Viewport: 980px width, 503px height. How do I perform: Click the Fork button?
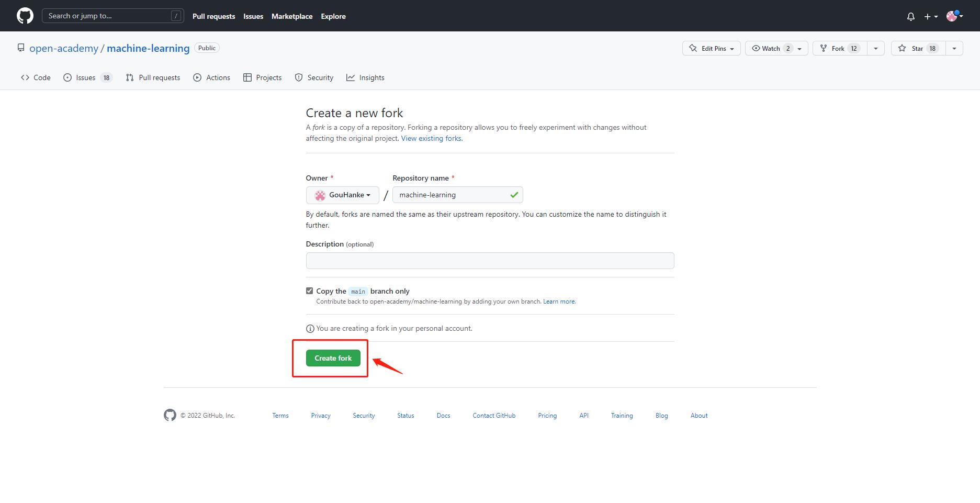tap(839, 48)
